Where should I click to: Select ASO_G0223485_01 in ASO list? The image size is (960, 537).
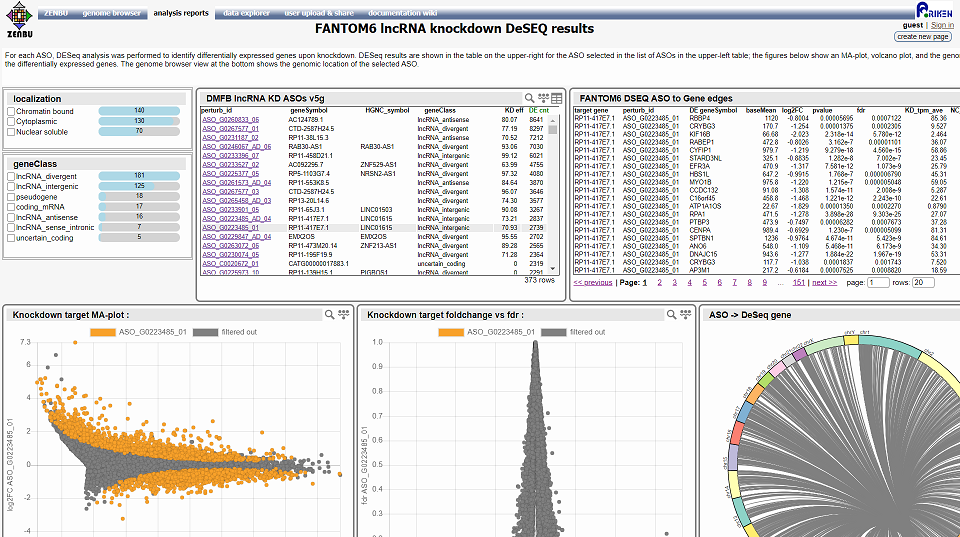tap(230, 228)
